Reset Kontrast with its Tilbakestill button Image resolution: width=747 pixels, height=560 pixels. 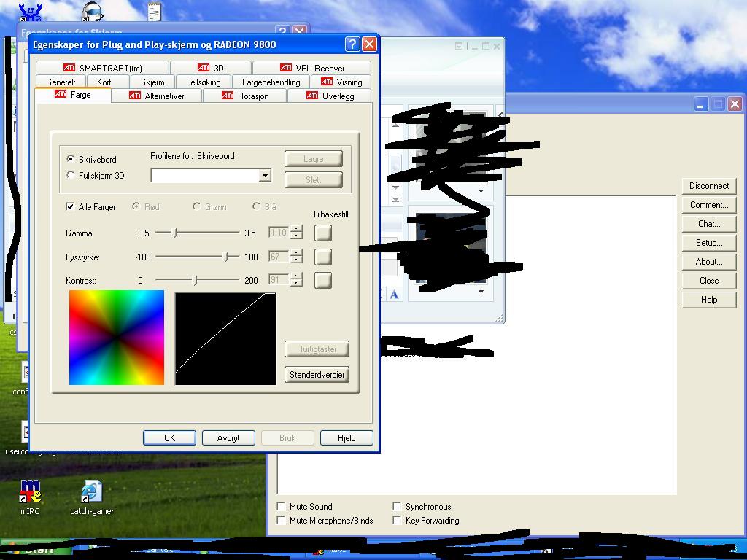point(323,280)
